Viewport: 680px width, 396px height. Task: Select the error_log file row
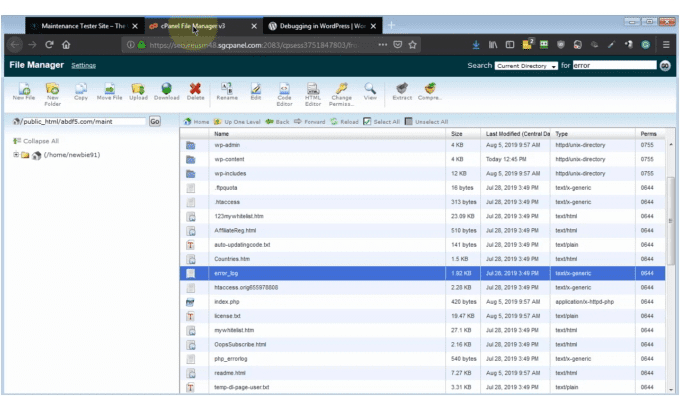pos(422,273)
